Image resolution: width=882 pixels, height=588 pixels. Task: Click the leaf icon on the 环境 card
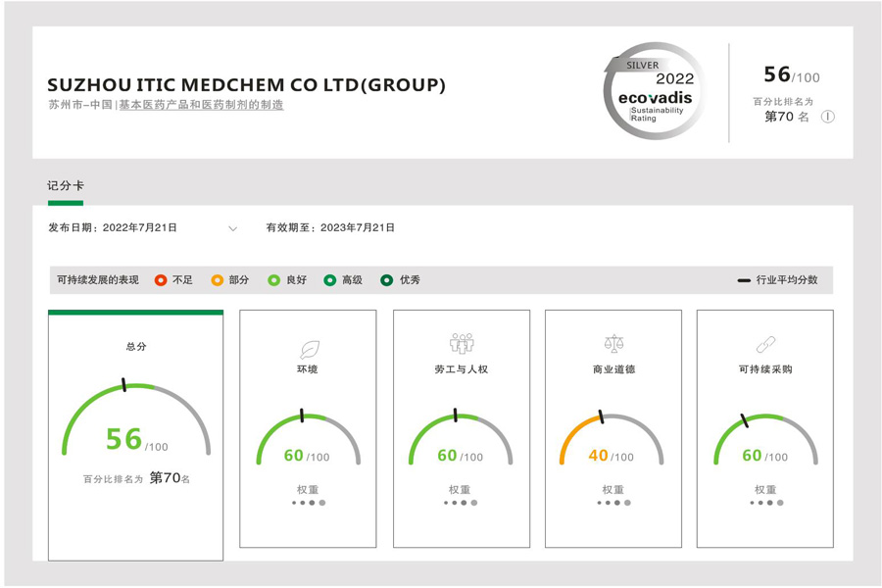(310, 350)
